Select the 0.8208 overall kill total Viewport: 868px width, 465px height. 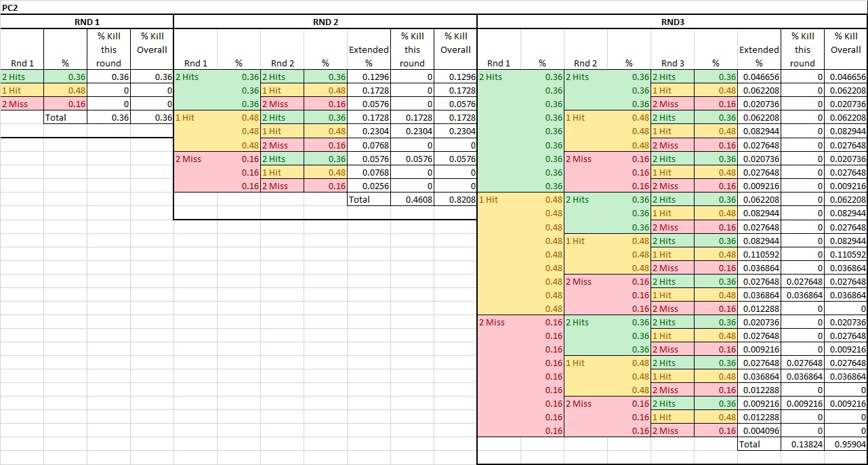[x=455, y=200]
